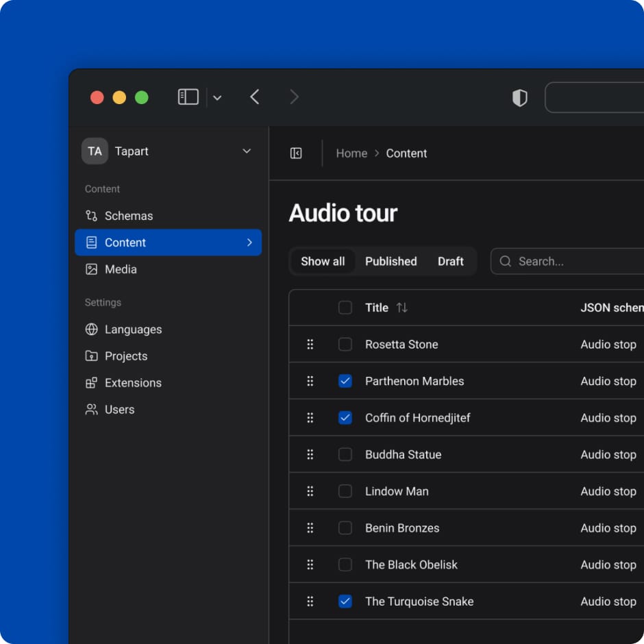Sort by Title using sort arrows
Viewport: 644px width, 644px height.
[x=402, y=308]
